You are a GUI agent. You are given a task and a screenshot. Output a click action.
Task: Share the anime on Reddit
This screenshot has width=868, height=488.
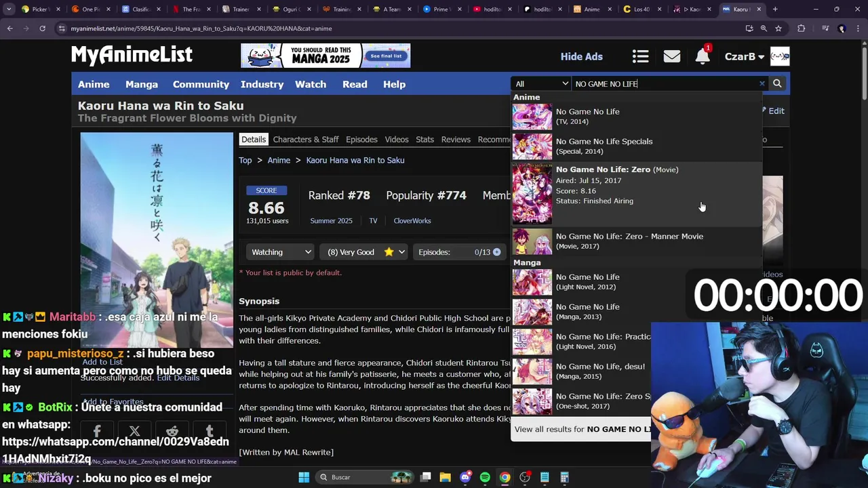pos(172,431)
